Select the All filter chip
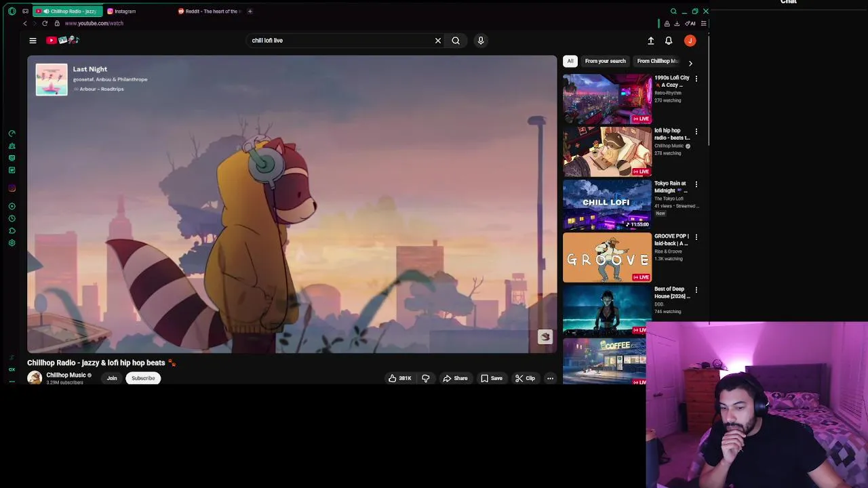Image resolution: width=868 pixels, height=488 pixels. click(570, 61)
